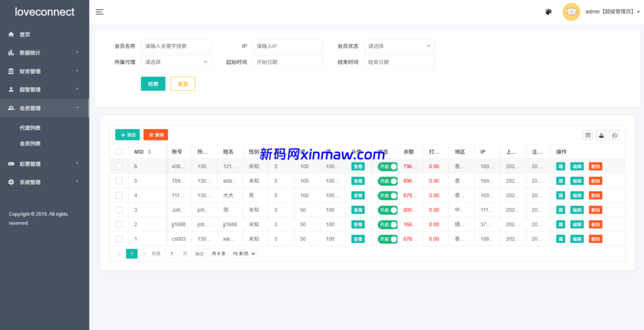This screenshot has width=644, height=330.
Task: Kick member cs003 with 踢 button
Action: [x=560, y=239]
